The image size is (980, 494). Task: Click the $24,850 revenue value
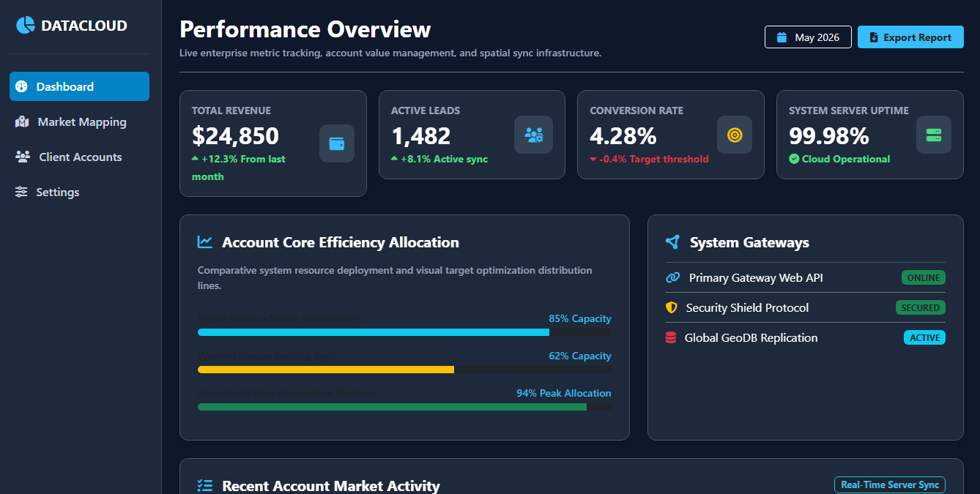click(235, 136)
